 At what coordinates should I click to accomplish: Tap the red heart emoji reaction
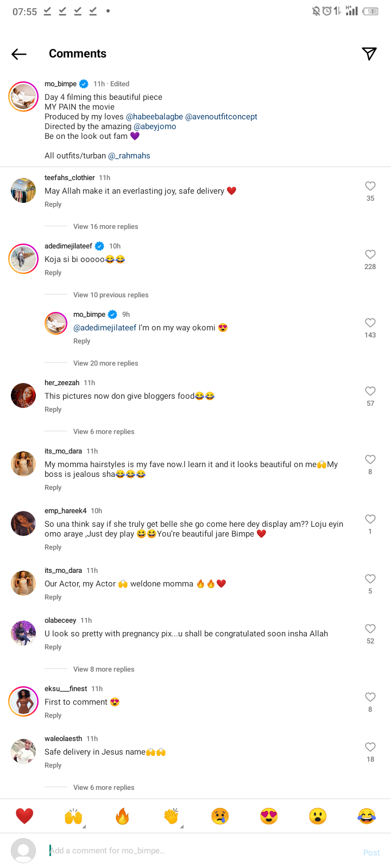pyautogui.click(x=24, y=816)
